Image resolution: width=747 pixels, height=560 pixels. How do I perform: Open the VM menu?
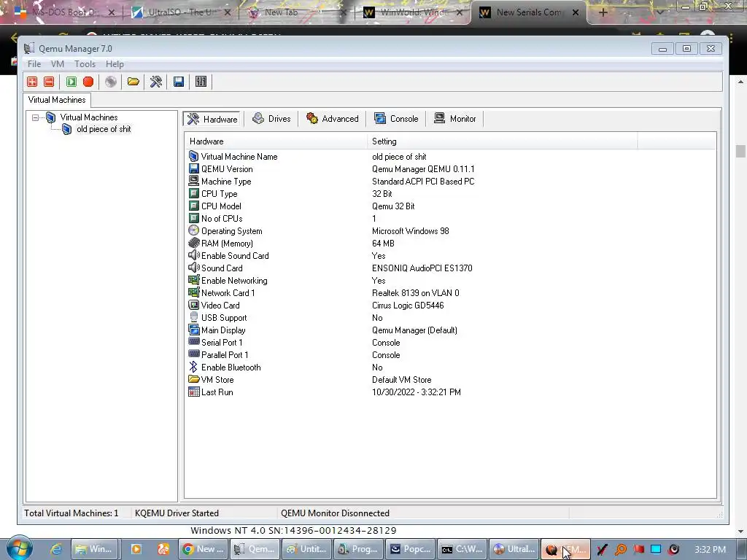pos(57,64)
